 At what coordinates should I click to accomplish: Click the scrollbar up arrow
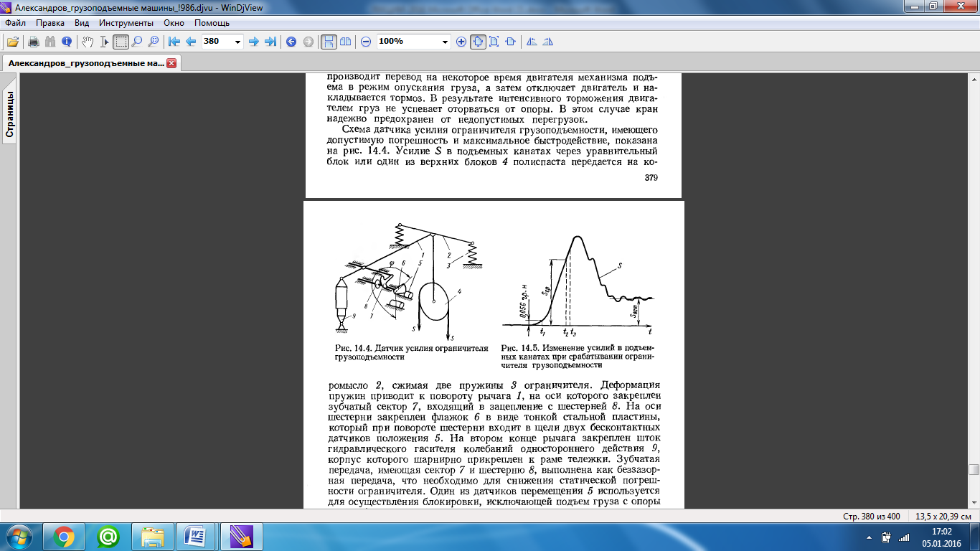coord(974,77)
